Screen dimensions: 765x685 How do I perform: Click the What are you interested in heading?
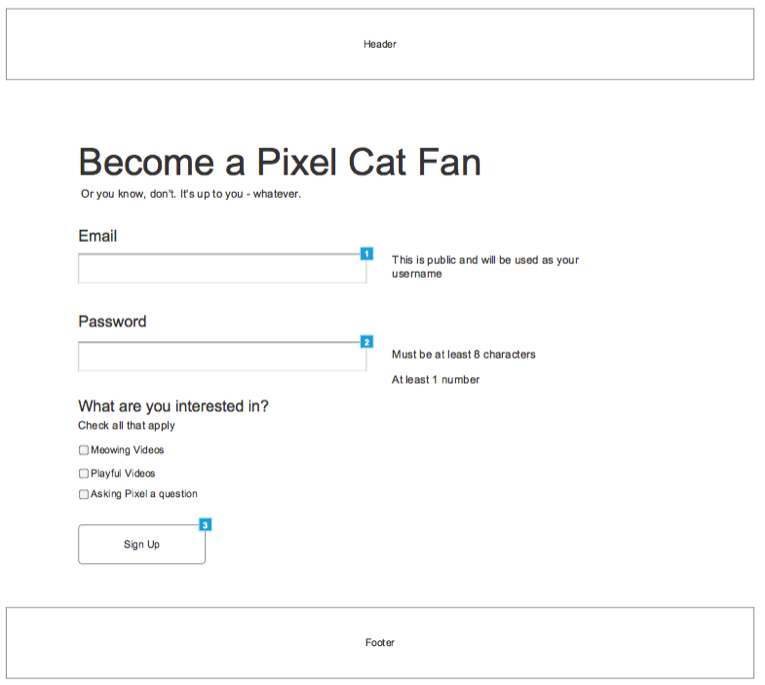[173, 406]
